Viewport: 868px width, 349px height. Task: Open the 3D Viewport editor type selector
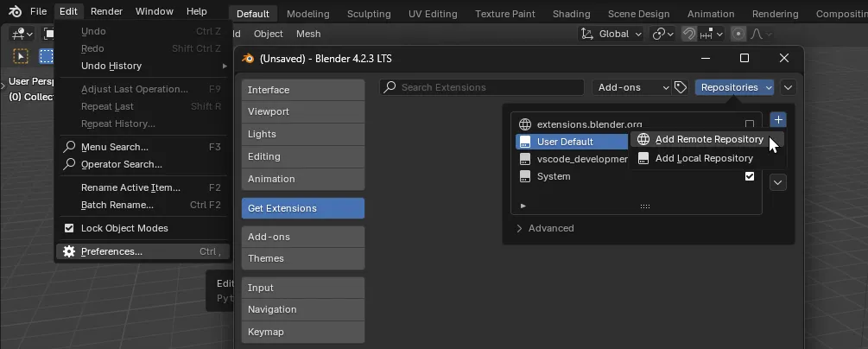pyautogui.click(x=22, y=35)
